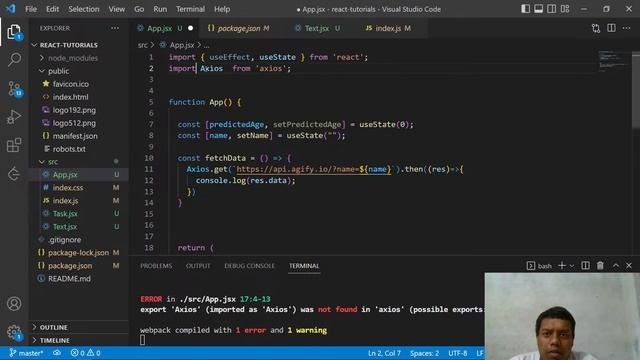Open the Source Control view

[x=14, y=88]
